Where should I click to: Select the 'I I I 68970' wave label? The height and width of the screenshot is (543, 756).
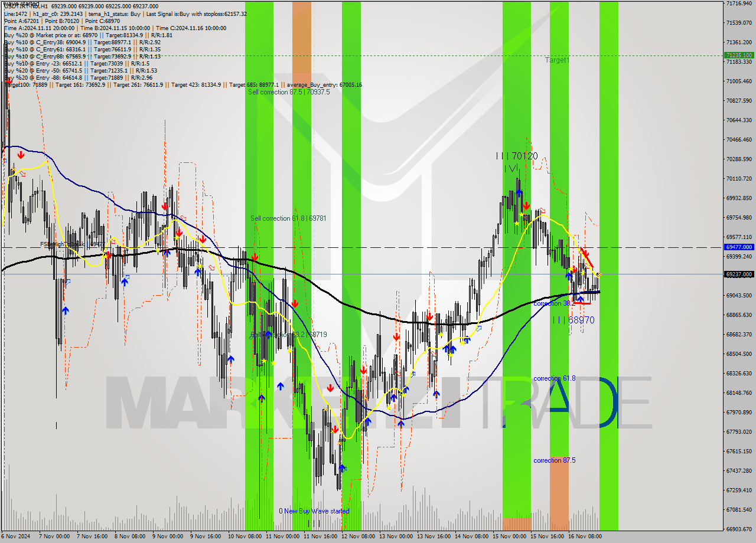click(x=573, y=320)
